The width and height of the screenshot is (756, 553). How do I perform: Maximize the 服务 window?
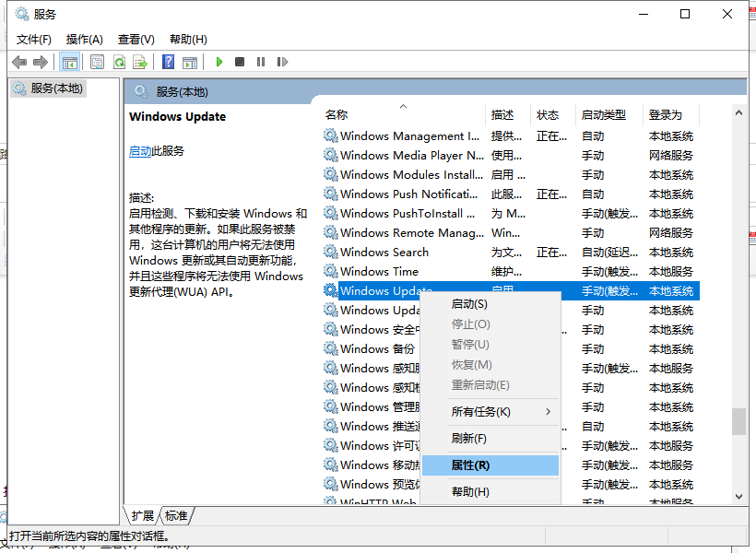pyautogui.click(x=685, y=14)
